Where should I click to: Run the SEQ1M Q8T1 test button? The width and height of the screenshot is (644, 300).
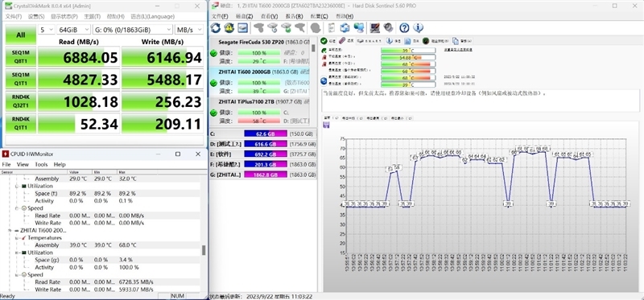coord(21,57)
